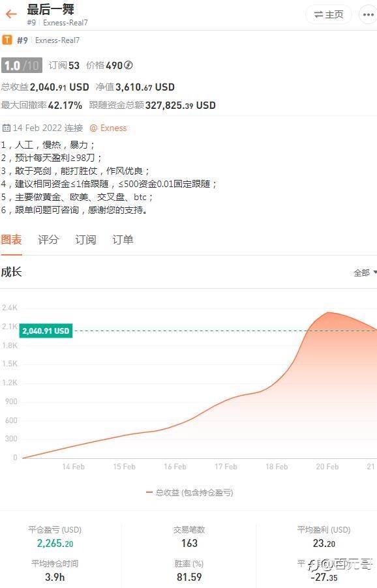Viewport: 377px width, 588px height.
Task: Click the 平仓盈亏 2,265.20 value
Action: click(x=55, y=544)
